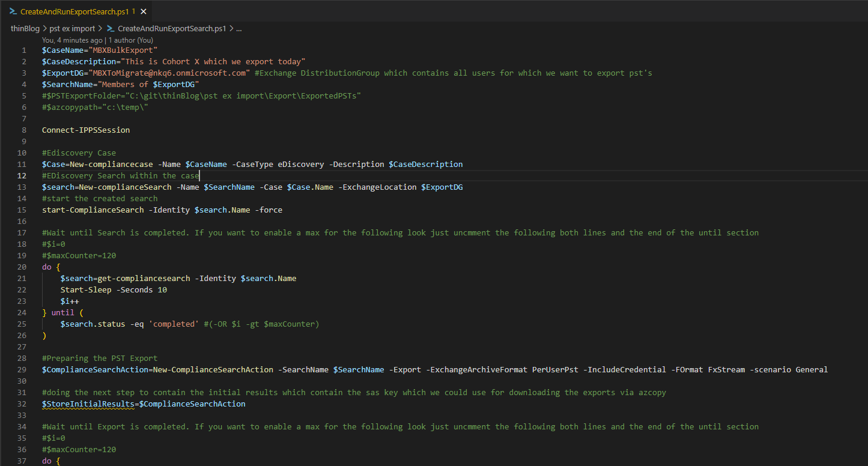Click the '#start the created search' comment
The width and height of the screenshot is (868, 466).
pos(100,198)
